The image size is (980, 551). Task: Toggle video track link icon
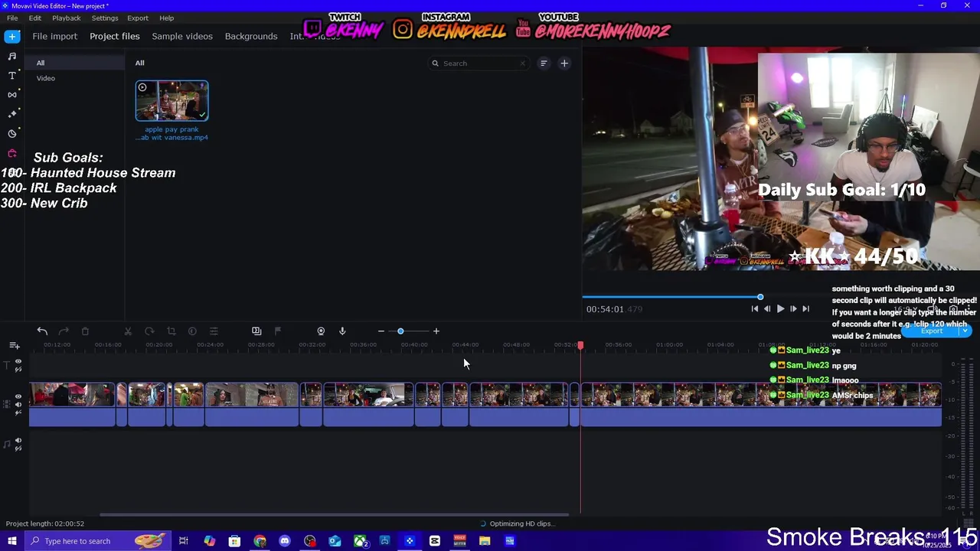(18, 412)
